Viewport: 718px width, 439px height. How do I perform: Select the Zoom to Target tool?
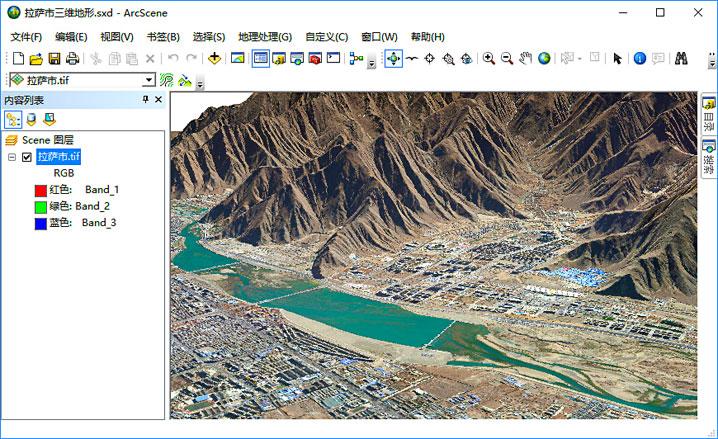click(448, 59)
